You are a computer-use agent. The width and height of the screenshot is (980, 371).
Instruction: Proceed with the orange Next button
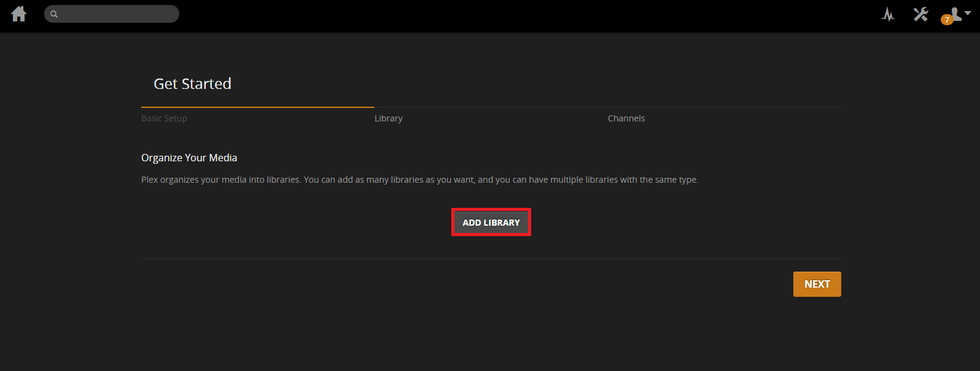tap(817, 284)
